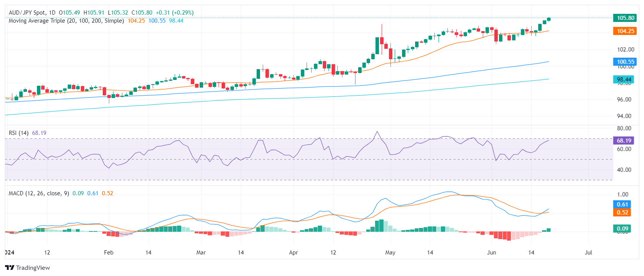Click the Jul label on the time axis
Viewport: 644px width, 276px height.
(588, 253)
